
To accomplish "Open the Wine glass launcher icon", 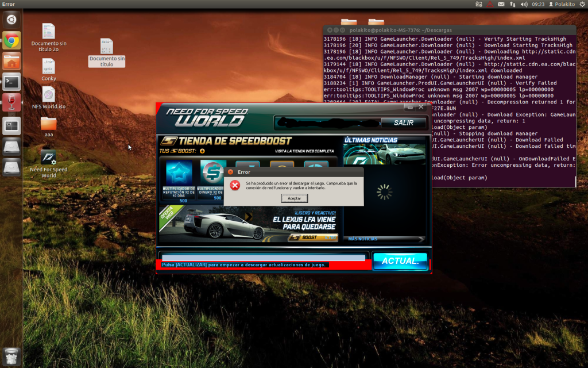I will tap(11, 102).
